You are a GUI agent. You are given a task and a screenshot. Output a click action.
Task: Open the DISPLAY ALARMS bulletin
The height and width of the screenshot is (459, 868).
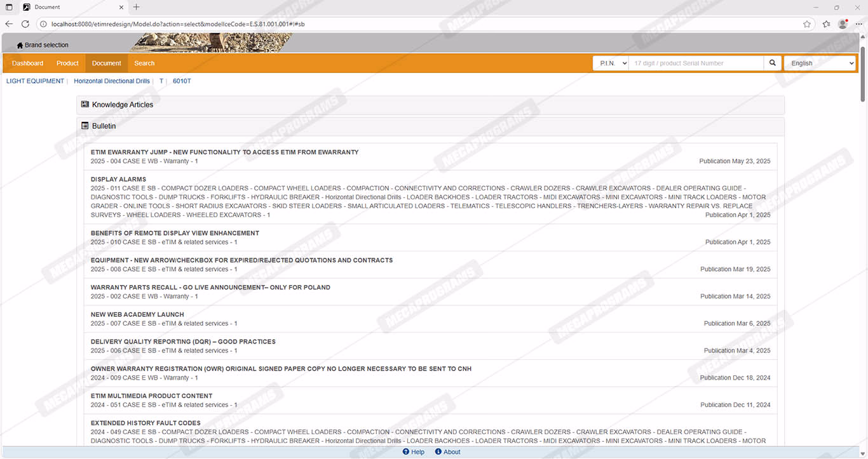118,180
